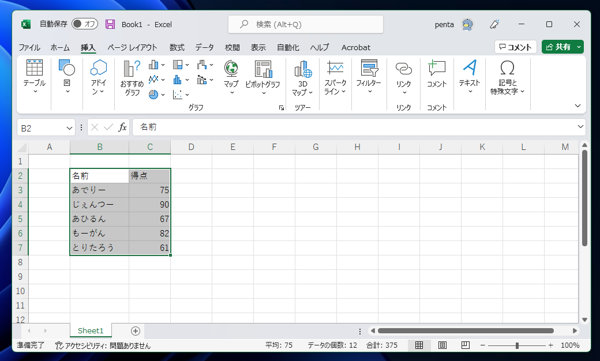The image size is (600, 361).
Task: Click the Comments (コメント) button top right
Action: (x=515, y=47)
